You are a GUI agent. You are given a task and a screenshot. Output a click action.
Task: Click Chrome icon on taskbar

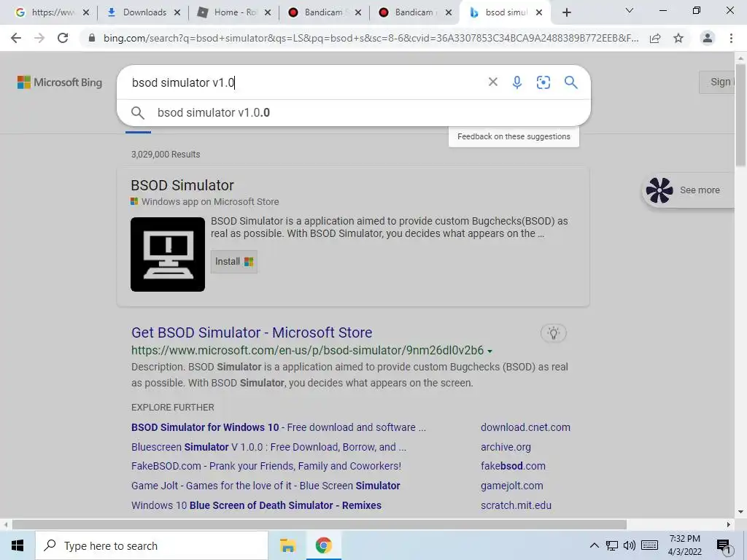coord(323,545)
